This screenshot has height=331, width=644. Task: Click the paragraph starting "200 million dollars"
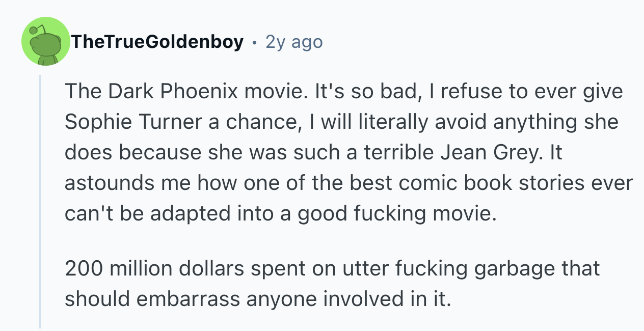click(x=331, y=284)
